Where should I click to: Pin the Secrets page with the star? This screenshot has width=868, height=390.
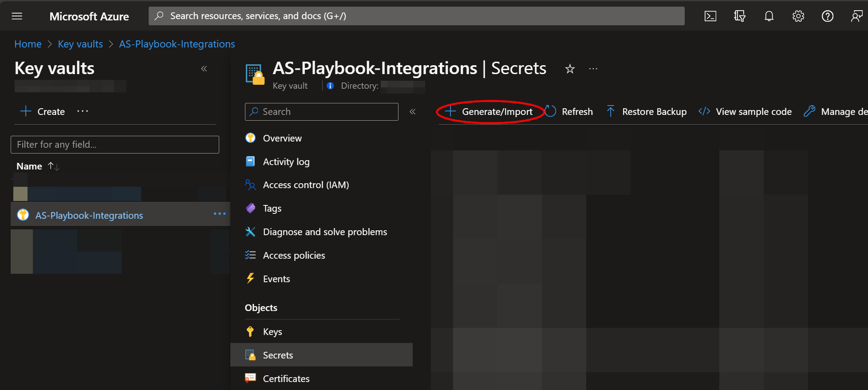pyautogui.click(x=570, y=69)
